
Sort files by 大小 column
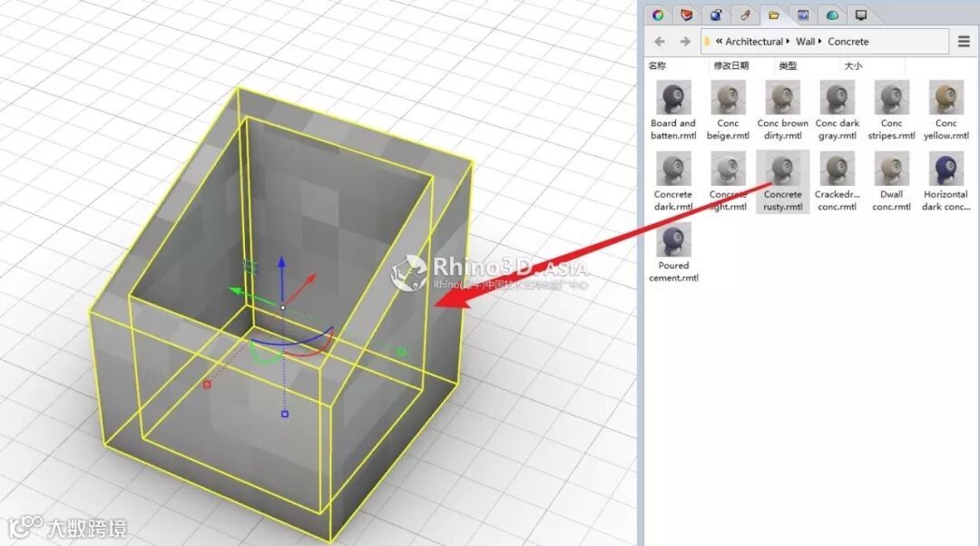(x=853, y=65)
